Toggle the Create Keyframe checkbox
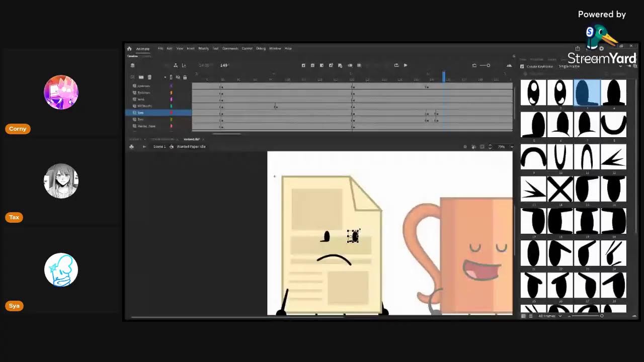The width and height of the screenshot is (644, 362). tap(522, 66)
